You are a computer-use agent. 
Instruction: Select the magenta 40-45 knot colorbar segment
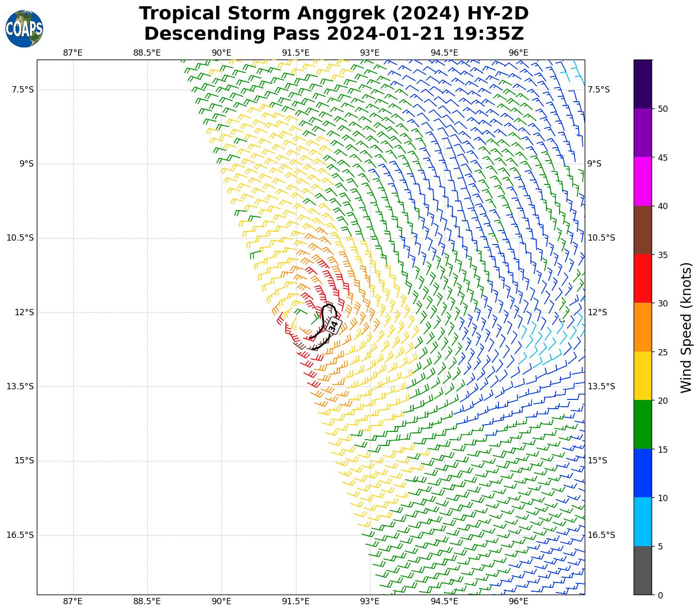coord(643,182)
